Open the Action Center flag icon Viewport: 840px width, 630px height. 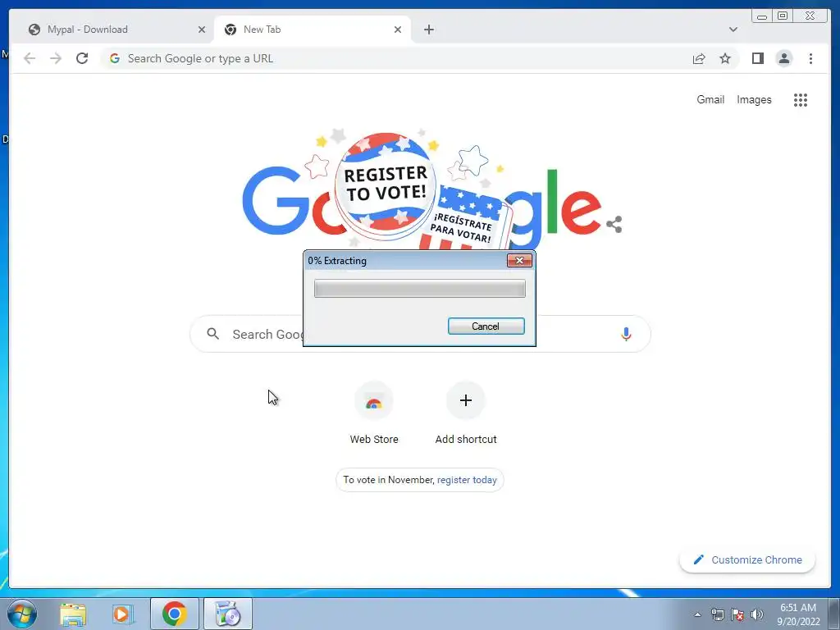point(737,614)
